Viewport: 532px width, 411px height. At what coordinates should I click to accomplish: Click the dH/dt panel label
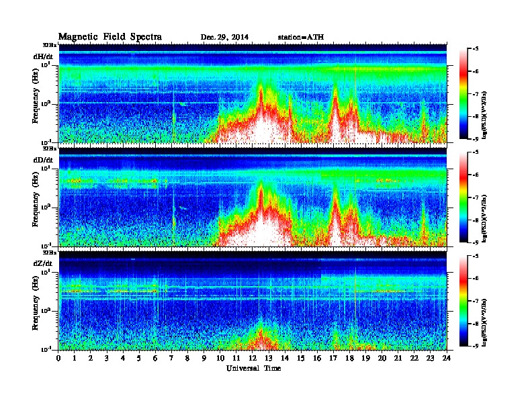(43, 57)
